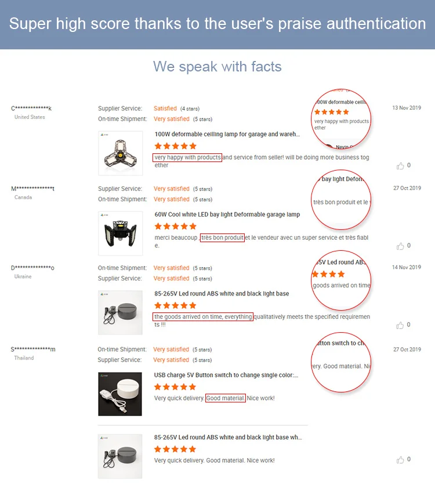Open 60W Cool white LED bay light link
Screen dimensions: 435x504
(227, 214)
